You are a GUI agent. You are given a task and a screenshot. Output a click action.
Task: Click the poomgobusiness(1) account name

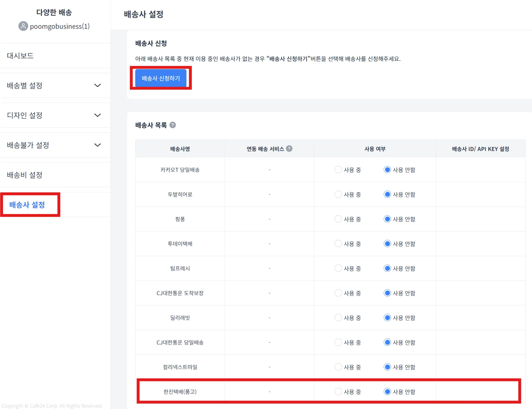60,26
